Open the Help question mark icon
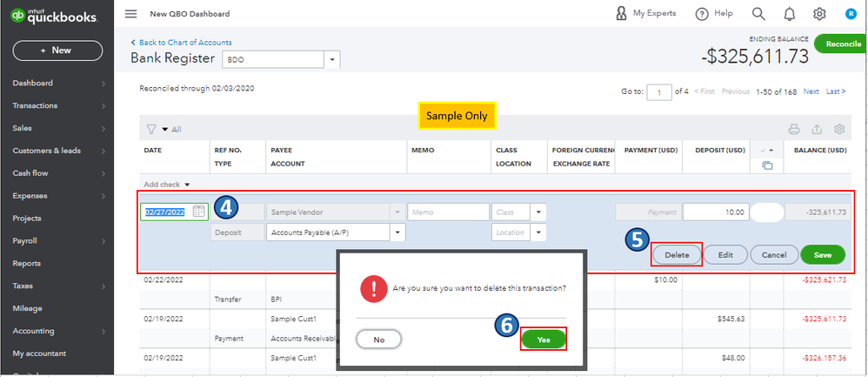Viewport: 868px width, 377px height. [x=702, y=14]
